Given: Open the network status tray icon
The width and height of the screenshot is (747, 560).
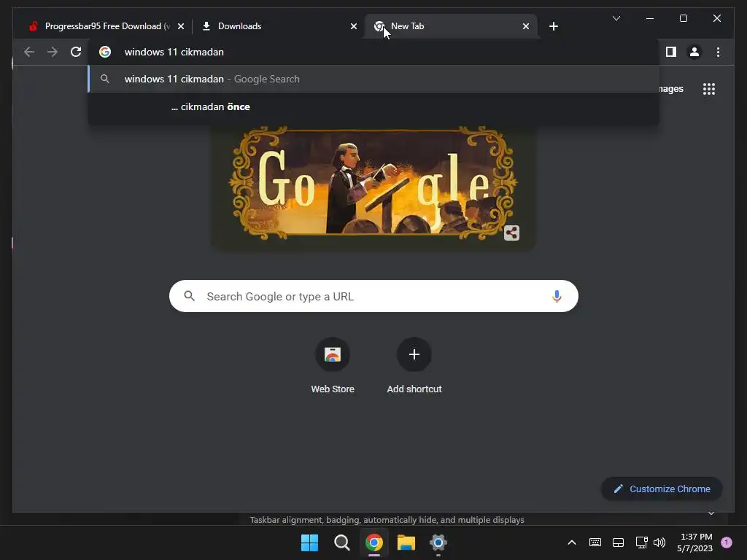Looking at the screenshot, I should 641,542.
